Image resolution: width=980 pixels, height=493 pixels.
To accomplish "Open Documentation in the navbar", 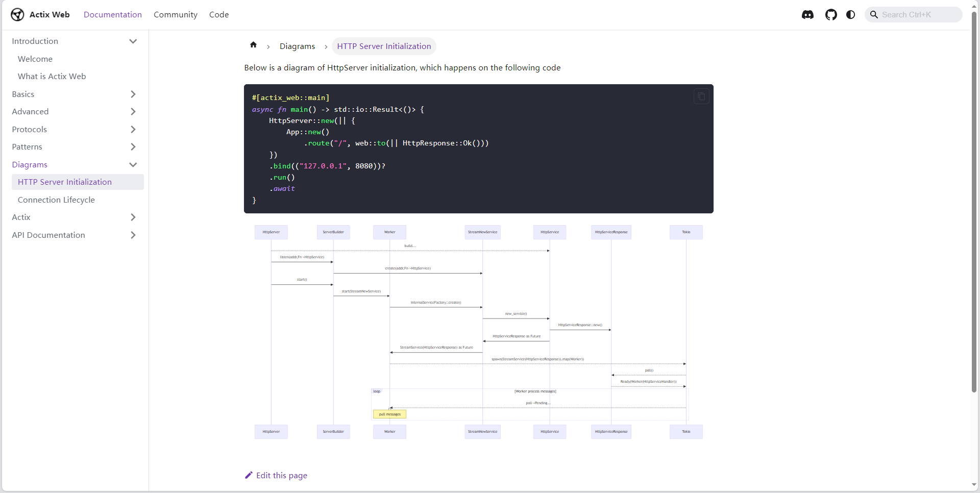I will [113, 15].
